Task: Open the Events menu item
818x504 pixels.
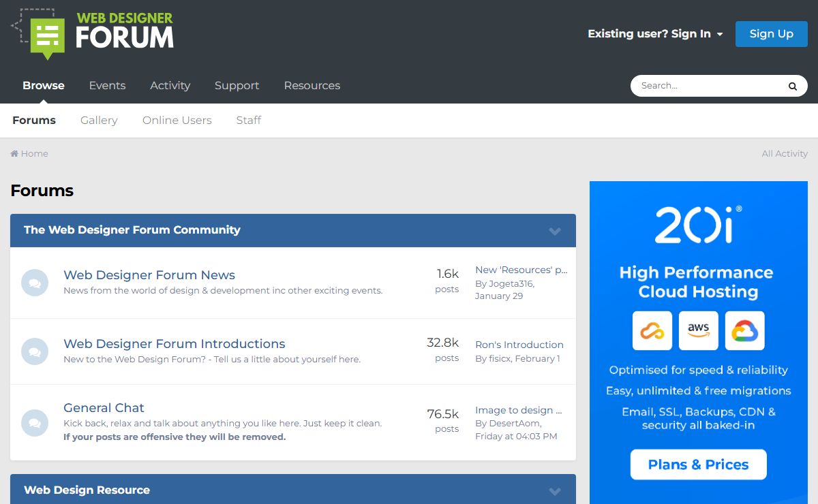Action: click(x=107, y=86)
